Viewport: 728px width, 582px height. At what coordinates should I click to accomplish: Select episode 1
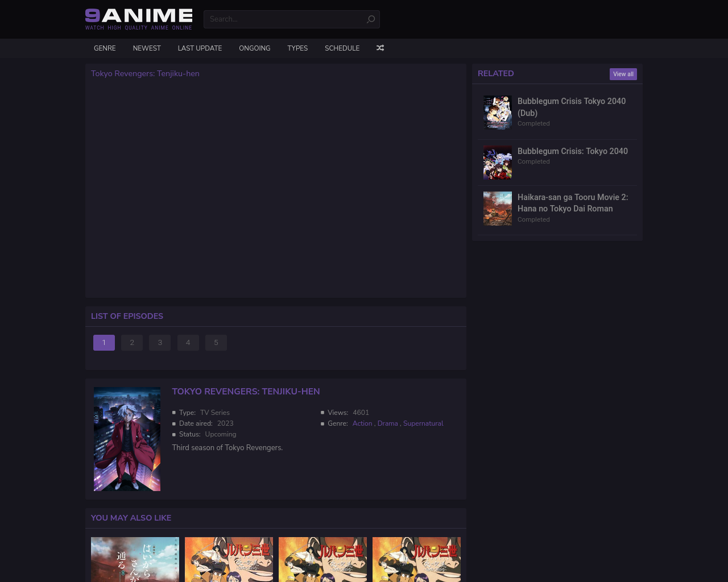pos(104,343)
